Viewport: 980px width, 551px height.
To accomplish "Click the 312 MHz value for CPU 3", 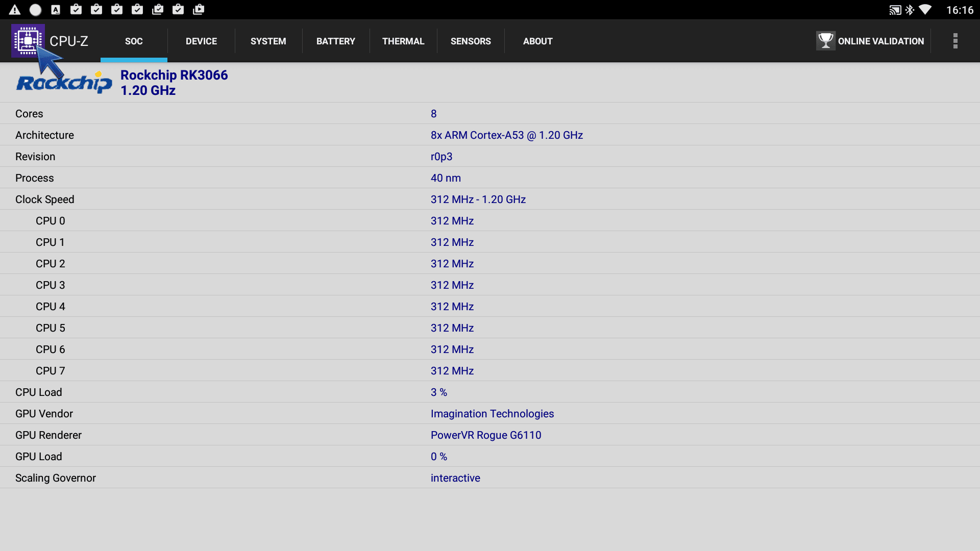I will click(452, 285).
